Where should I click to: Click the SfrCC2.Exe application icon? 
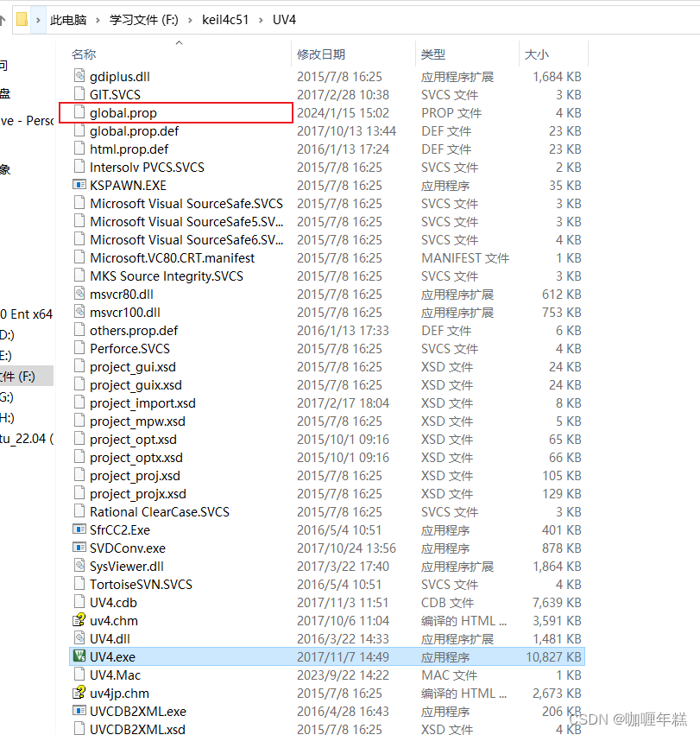[79, 529]
